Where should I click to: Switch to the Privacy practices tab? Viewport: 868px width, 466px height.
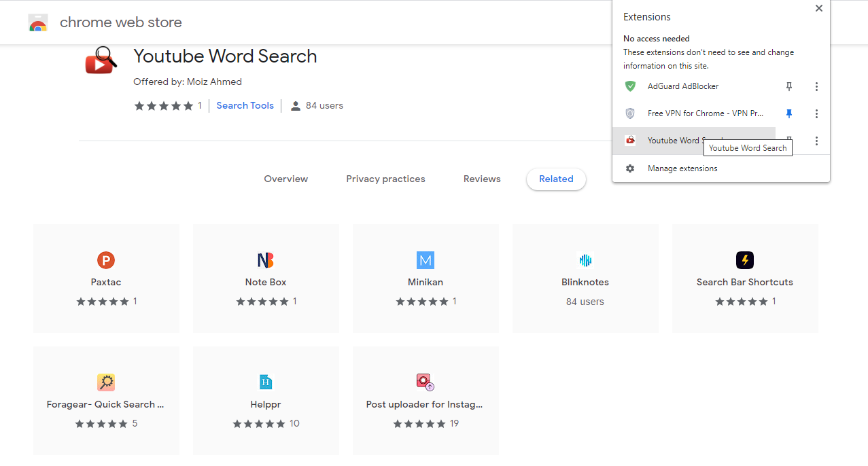point(386,179)
